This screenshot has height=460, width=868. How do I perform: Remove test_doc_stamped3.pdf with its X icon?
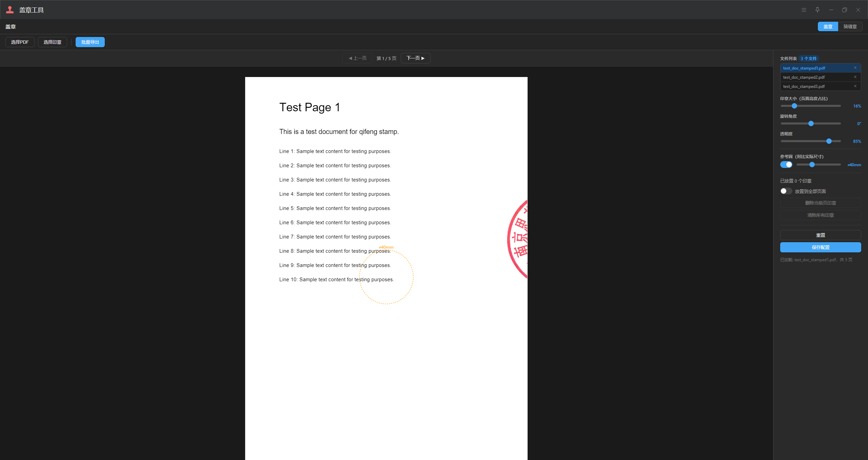855,86
